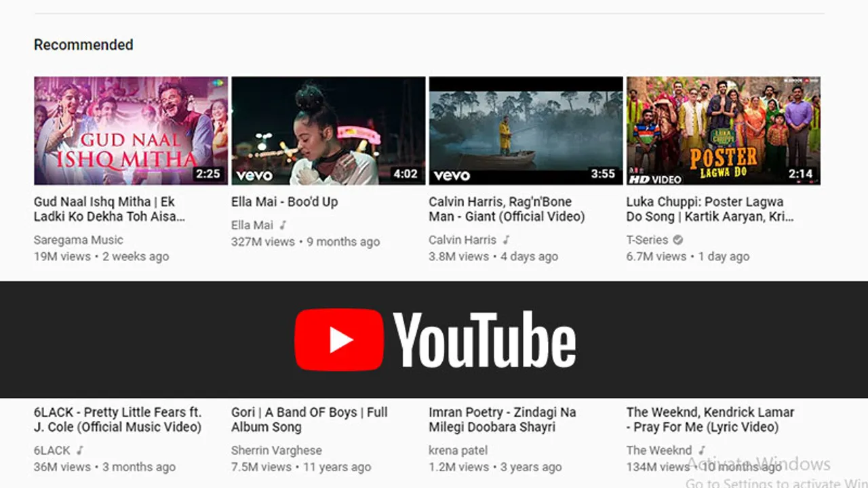Open 6LACK - Pretty Little Fears title
The height and width of the screenshot is (488, 868).
click(x=117, y=420)
